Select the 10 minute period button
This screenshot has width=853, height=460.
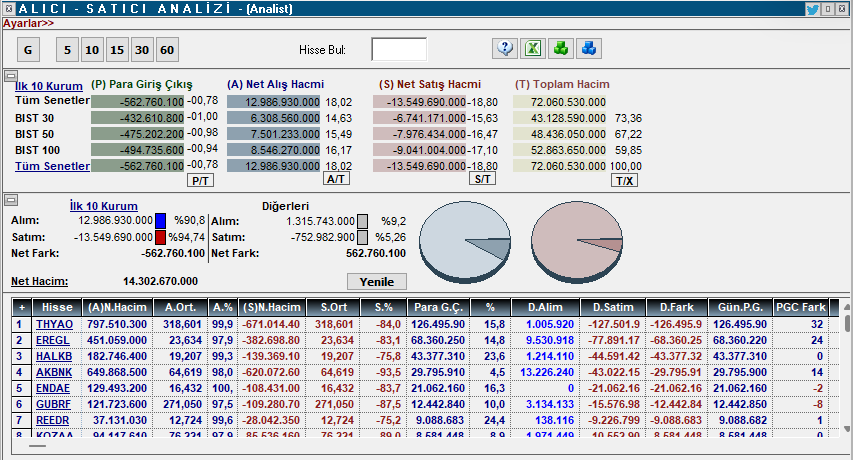pos(92,50)
